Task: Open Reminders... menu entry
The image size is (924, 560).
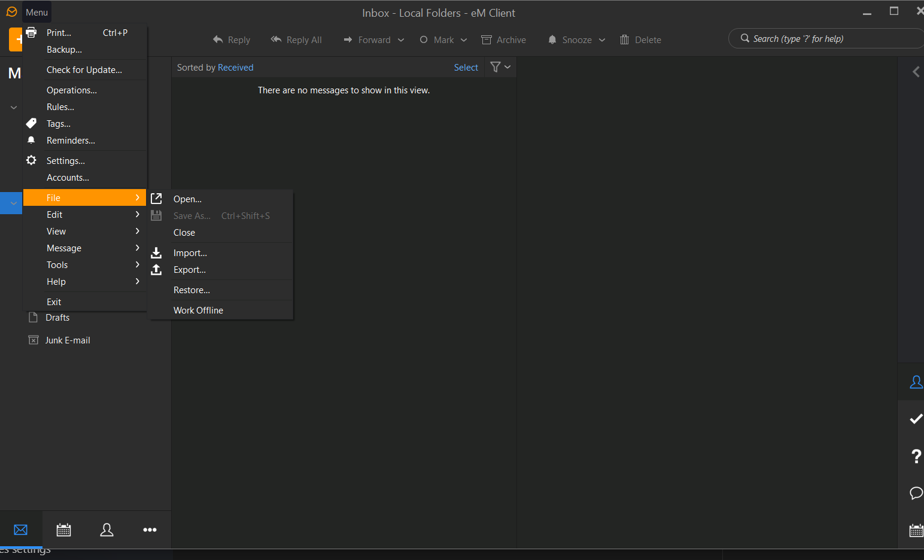Action: tap(85, 141)
